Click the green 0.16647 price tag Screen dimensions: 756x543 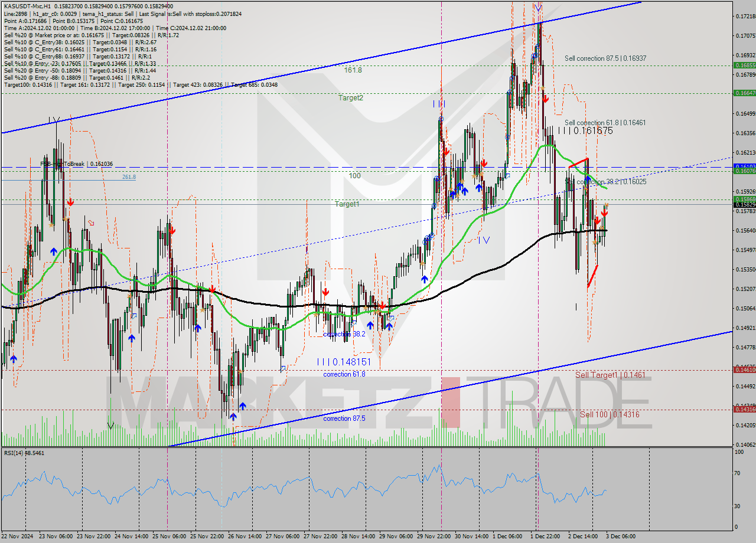pos(744,93)
